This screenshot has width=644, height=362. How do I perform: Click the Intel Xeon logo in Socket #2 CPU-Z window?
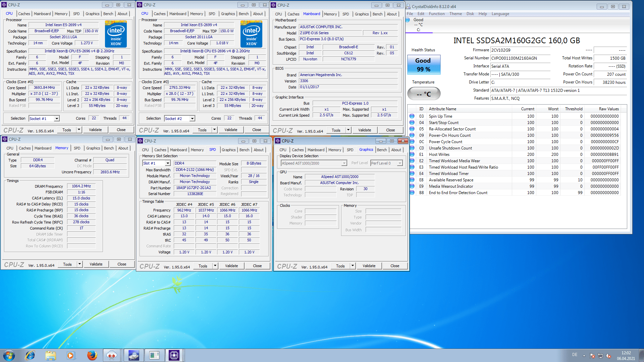click(x=251, y=34)
